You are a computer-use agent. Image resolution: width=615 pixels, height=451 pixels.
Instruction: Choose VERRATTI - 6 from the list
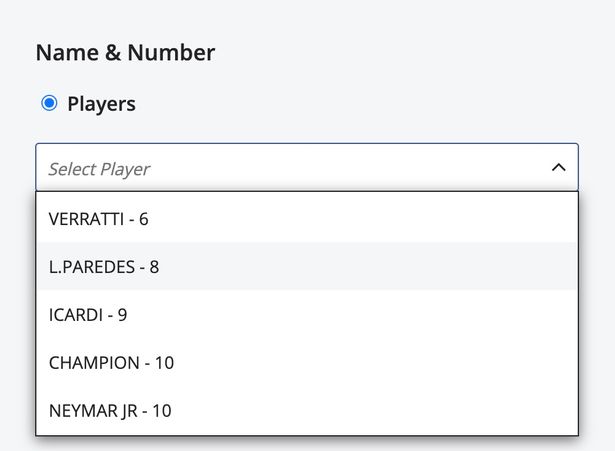click(98, 218)
